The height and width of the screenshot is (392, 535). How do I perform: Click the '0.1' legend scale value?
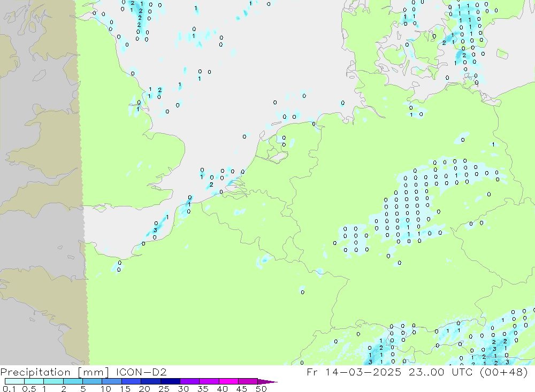[9, 389]
